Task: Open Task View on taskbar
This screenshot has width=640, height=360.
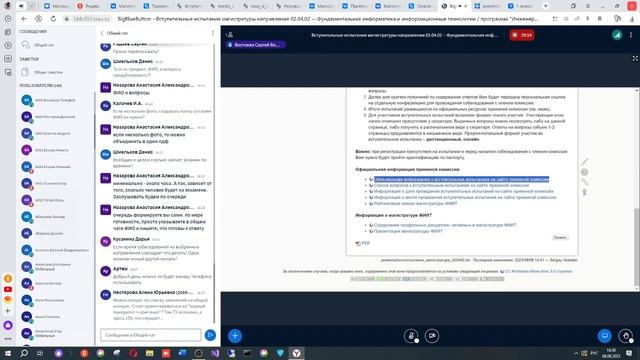Action: point(40,353)
